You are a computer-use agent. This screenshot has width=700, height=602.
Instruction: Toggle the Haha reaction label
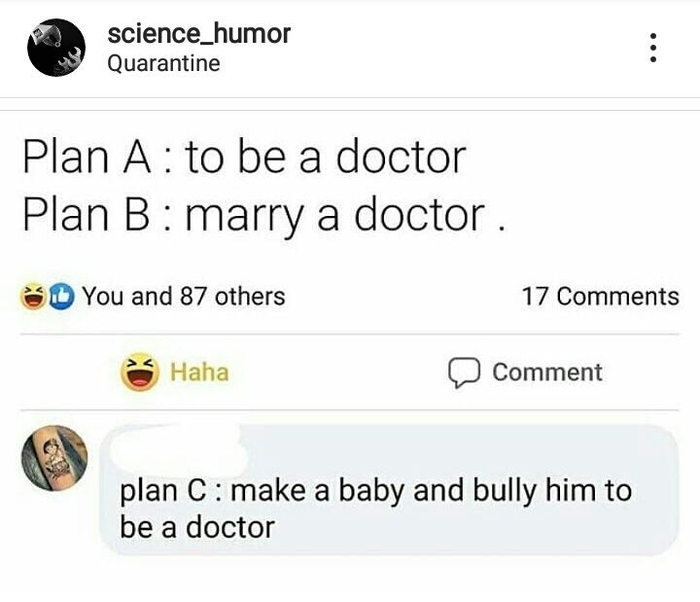(199, 372)
